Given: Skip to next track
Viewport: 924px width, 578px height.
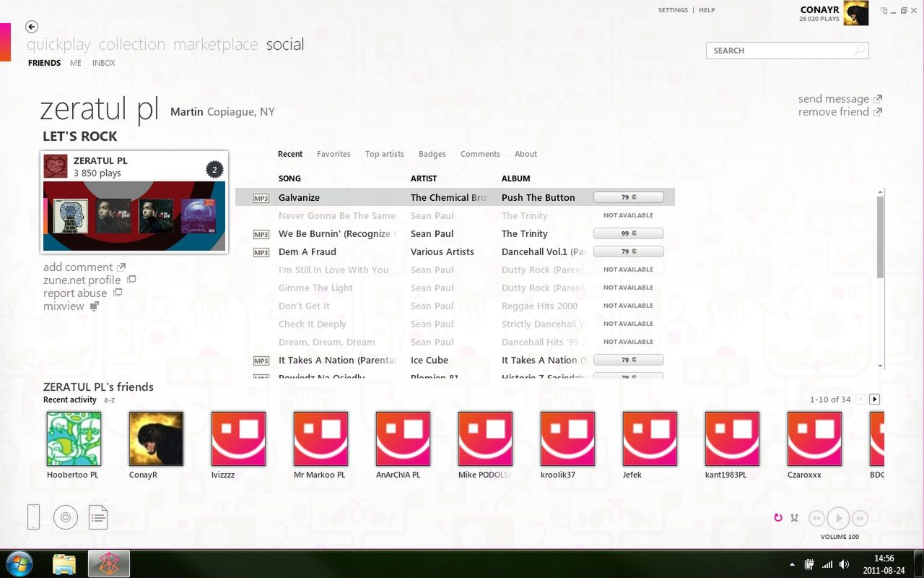Looking at the screenshot, I should click(x=860, y=518).
